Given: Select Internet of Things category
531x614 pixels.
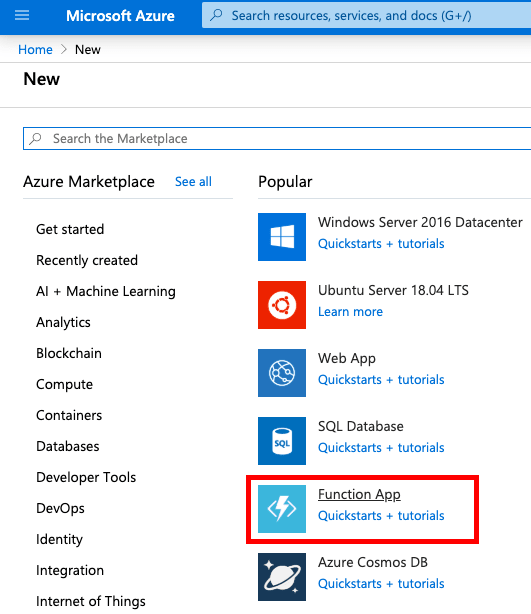Looking at the screenshot, I should point(91,601).
